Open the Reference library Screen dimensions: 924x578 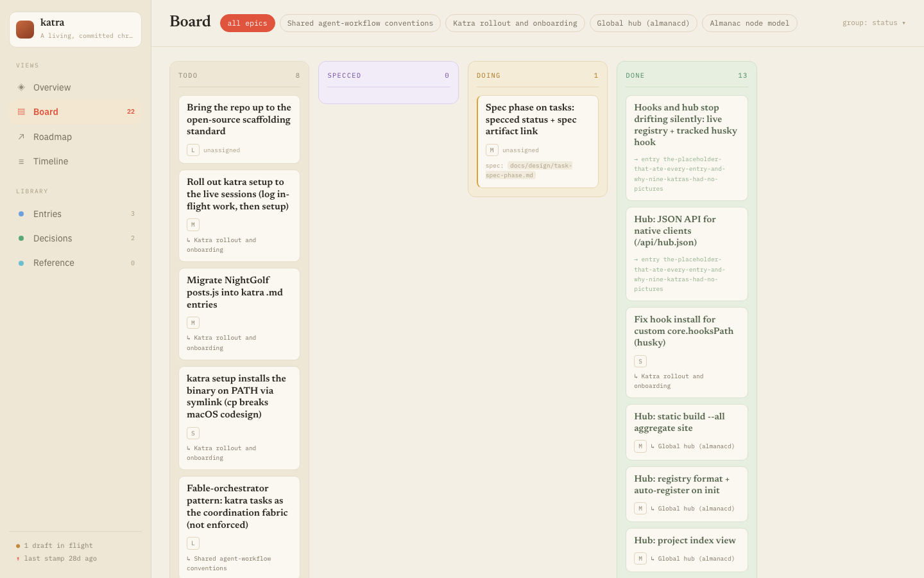[75, 263]
